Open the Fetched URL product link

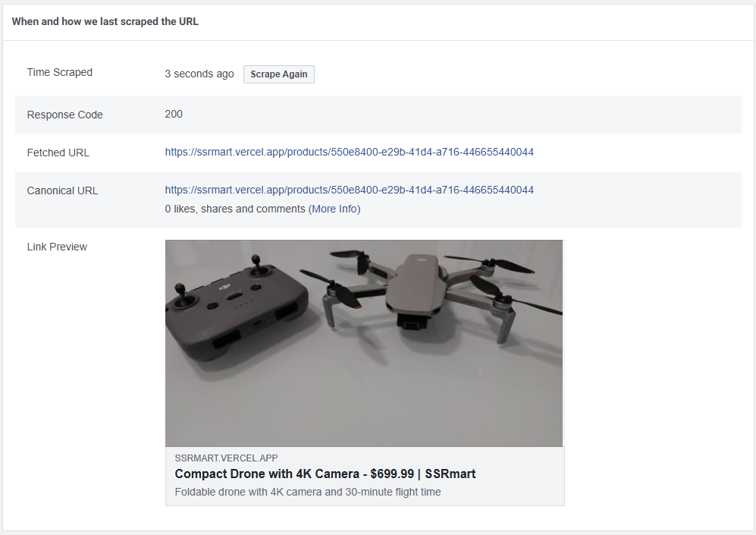(x=349, y=152)
